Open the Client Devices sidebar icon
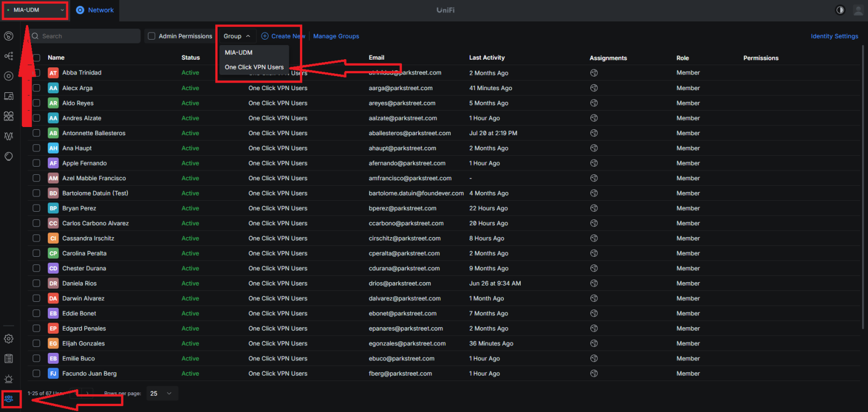 (x=9, y=97)
